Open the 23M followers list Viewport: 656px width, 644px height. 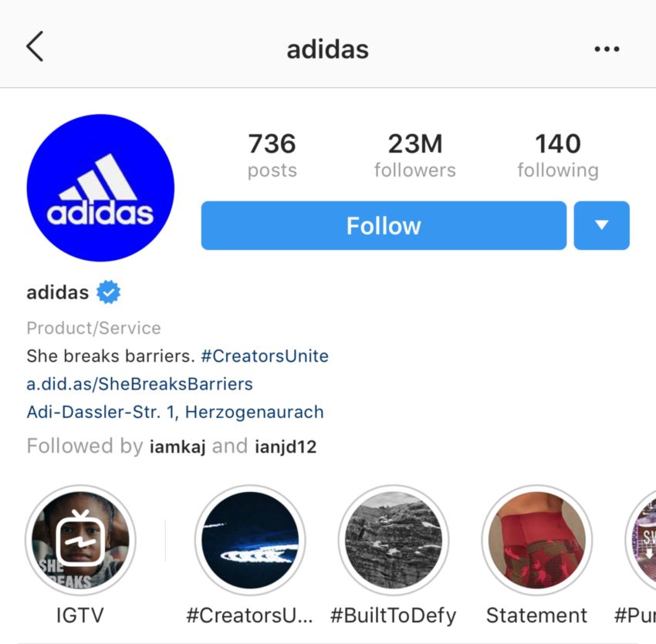(x=414, y=155)
